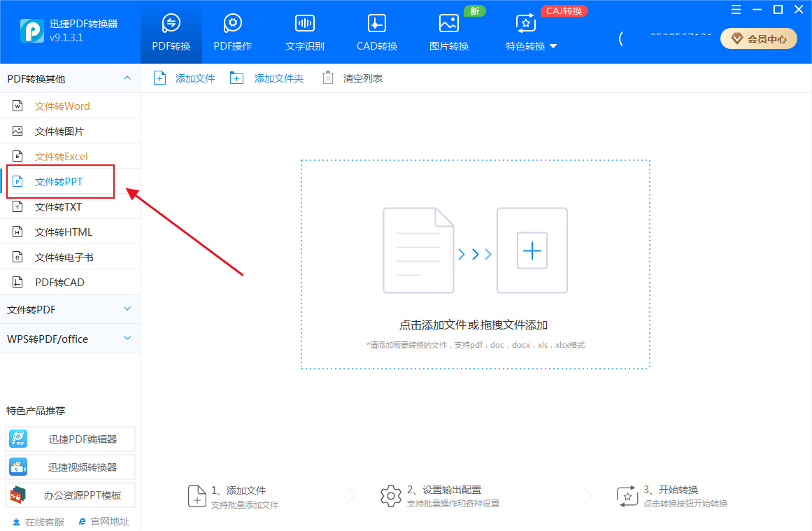Select 文件转Word in the sidebar
This screenshot has width=812, height=531.
coord(71,106)
